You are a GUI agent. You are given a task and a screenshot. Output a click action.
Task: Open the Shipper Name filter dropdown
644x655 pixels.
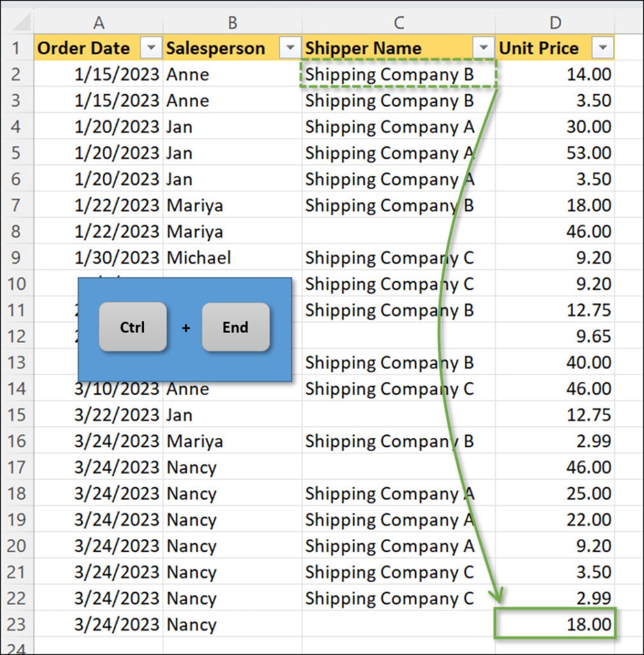pos(484,48)
